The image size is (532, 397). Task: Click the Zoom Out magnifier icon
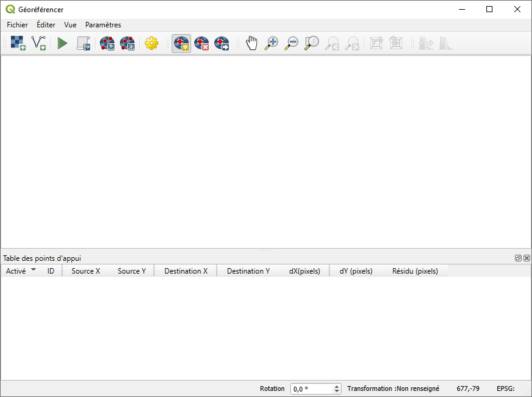coord(292,43)
